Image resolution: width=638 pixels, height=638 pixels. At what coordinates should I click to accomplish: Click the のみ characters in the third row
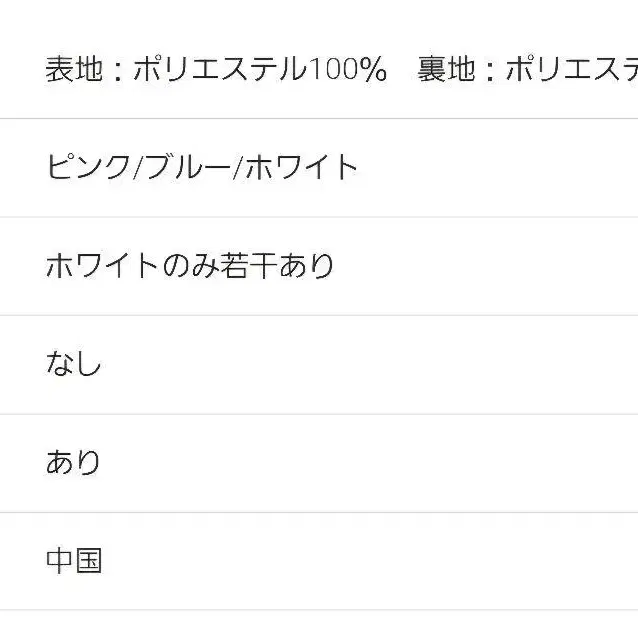pos(191,266)
